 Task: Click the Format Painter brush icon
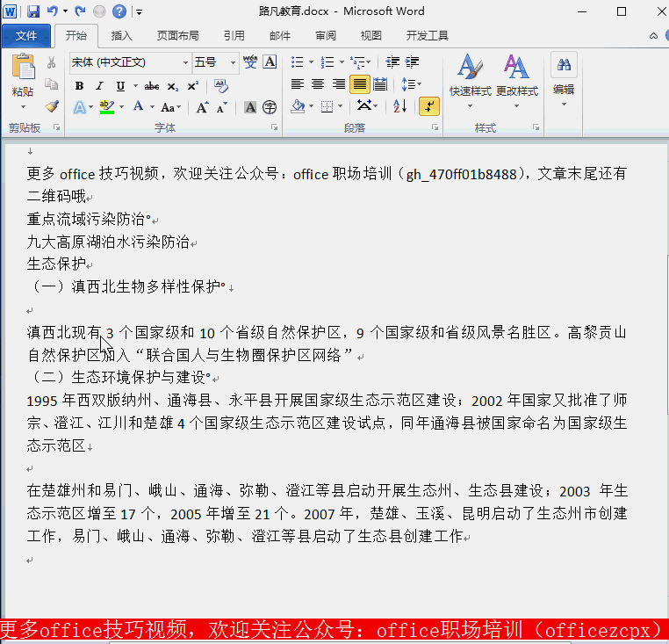tap(52, 106)
